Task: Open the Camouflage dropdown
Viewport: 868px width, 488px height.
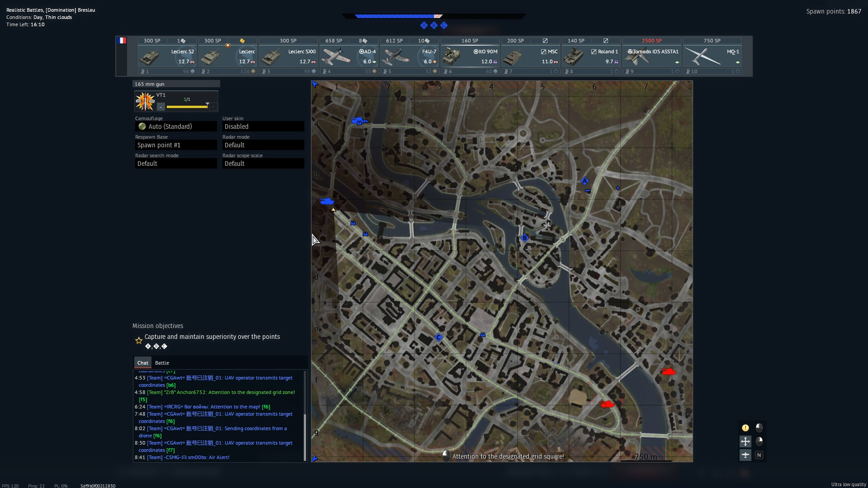Action: click(x=176, y=127)
